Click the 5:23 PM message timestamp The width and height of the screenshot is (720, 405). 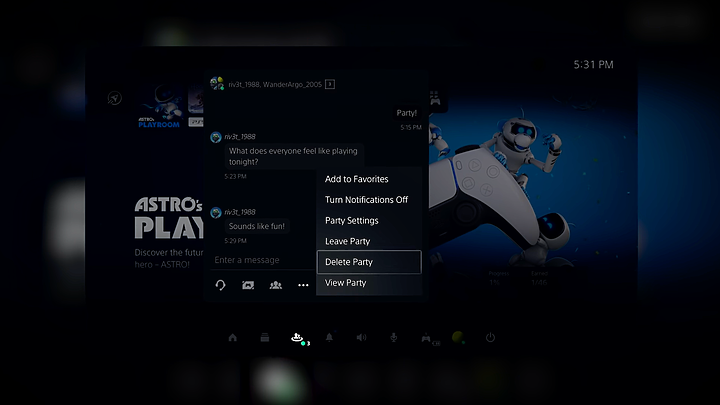(x=236, y=176)
